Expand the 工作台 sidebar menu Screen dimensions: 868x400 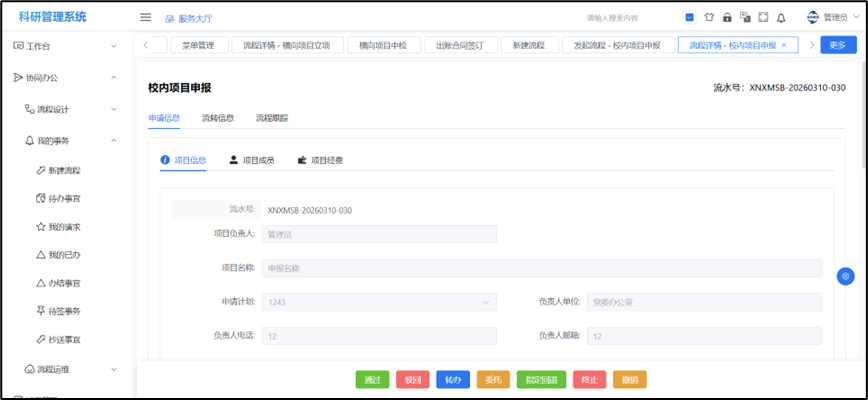pos(65,46)
